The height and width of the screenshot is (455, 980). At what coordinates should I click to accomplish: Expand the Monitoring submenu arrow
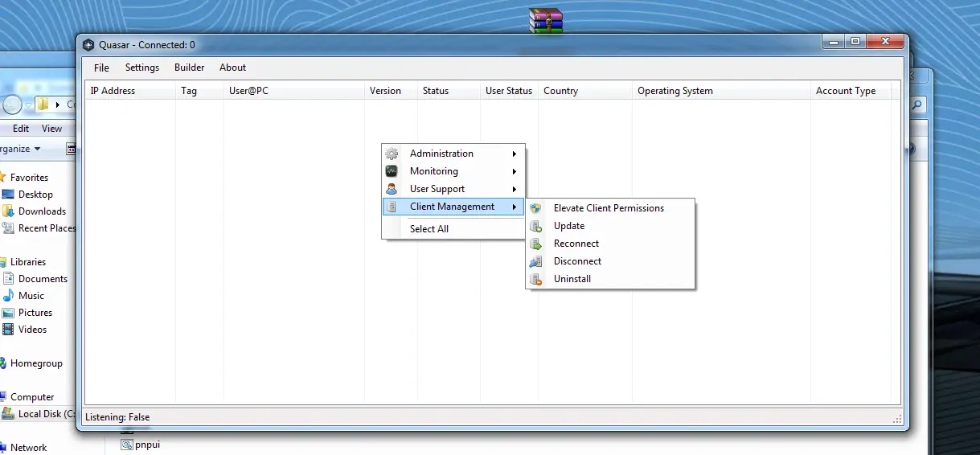(x=515, y=171)
